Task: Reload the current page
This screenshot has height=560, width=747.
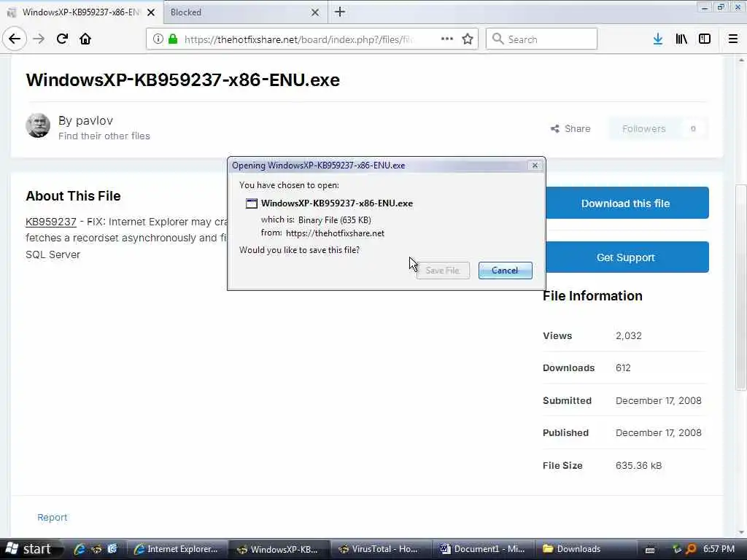Action: point(62,39)
